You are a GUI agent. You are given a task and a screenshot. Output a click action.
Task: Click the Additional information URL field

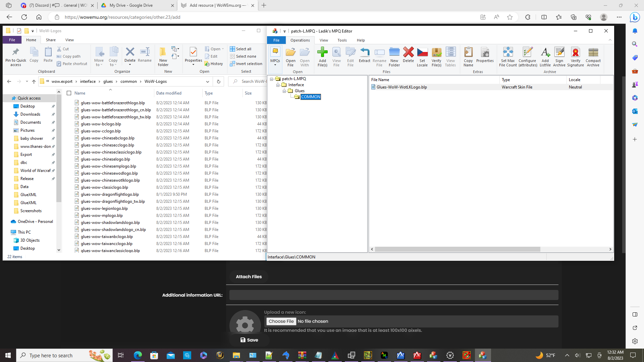(394, 295)
